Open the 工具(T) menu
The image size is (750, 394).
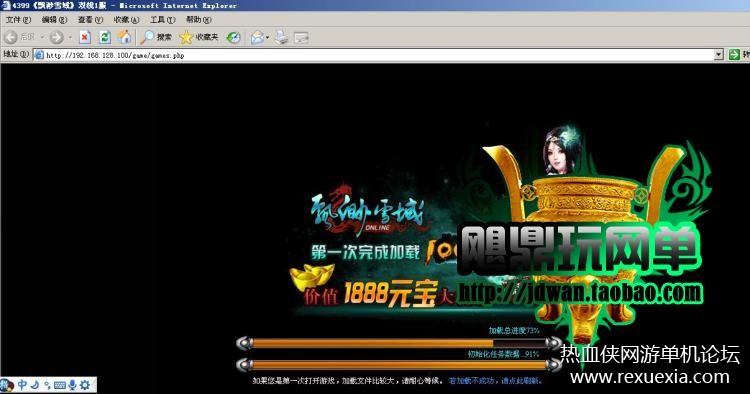[x=163, y=20]
